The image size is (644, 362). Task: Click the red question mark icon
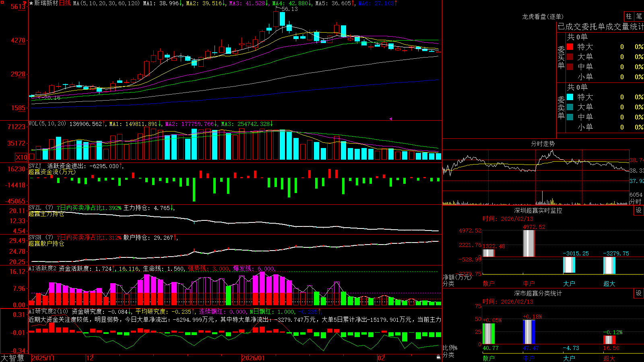click(x=25, y=3)
